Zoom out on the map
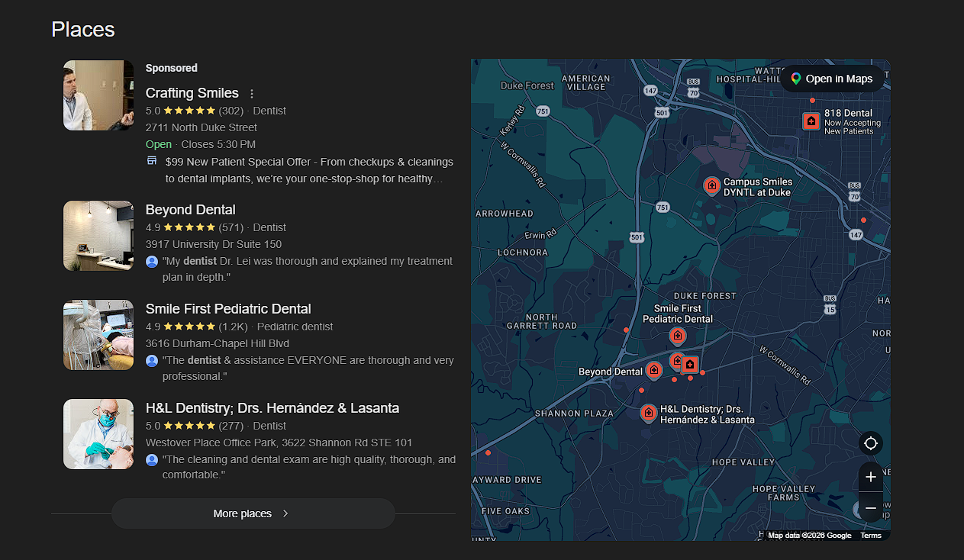Viewport: 964px width, 560px height. [x=871, y=507]
